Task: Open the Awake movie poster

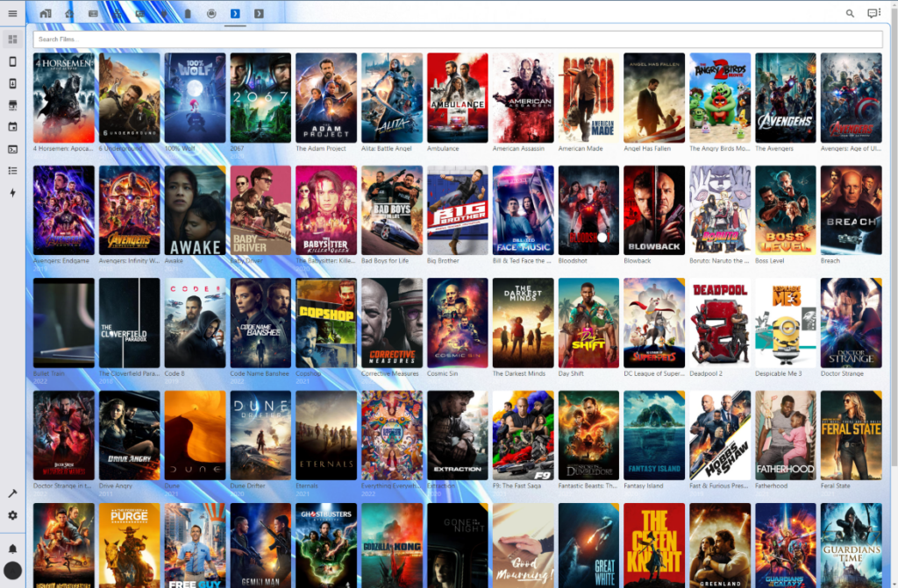Action: 195,210
